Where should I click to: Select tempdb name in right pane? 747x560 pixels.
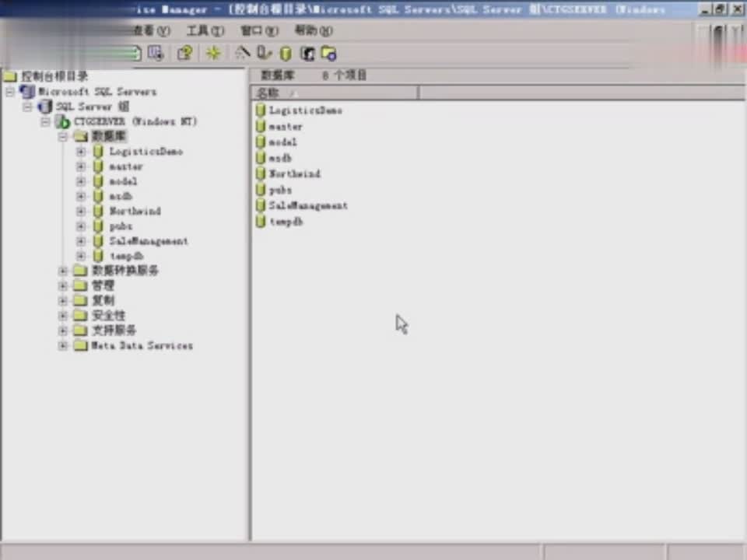pyautogui.click(x=286, y=222)
